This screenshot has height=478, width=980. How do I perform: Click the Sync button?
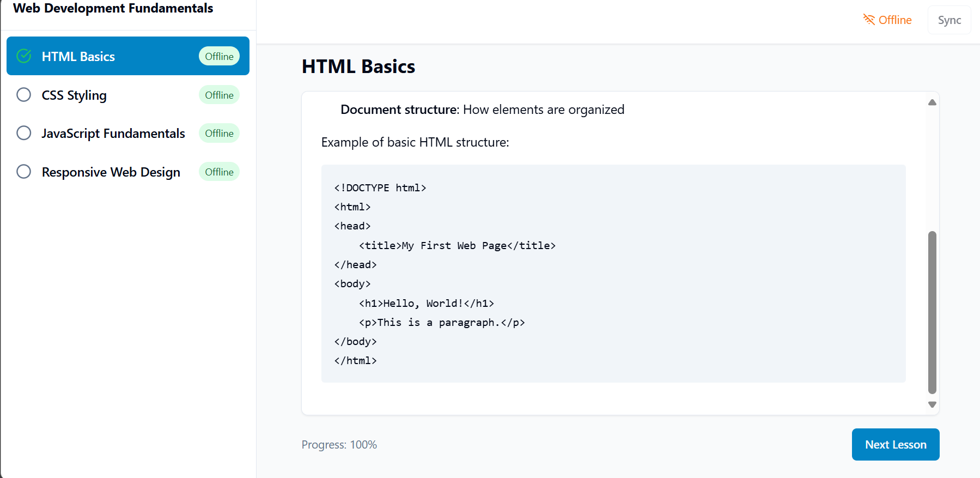(x=949, y=20)
